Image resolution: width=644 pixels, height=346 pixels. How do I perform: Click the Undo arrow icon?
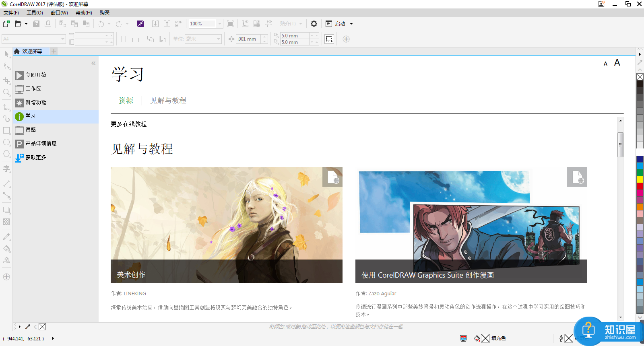click(101, 24)
